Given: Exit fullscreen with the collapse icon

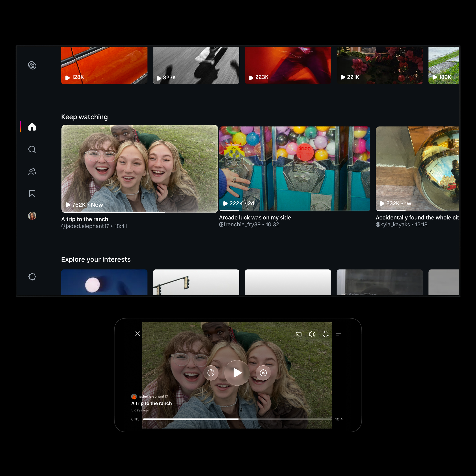Looking at the screenshot, I should tap(325, 334).
